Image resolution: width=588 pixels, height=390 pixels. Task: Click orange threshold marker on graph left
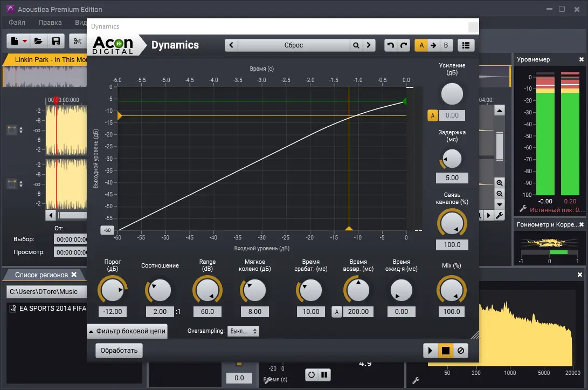click(120, 115)
